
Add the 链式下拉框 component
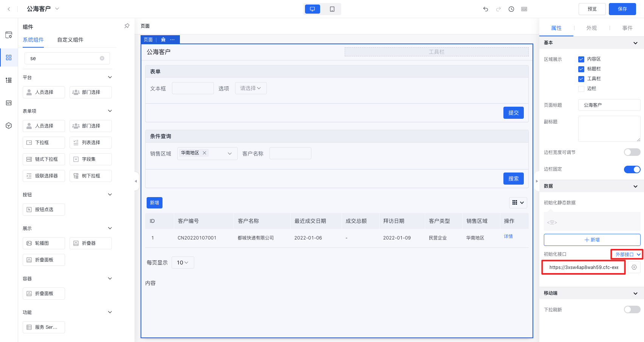click(44, 159)
